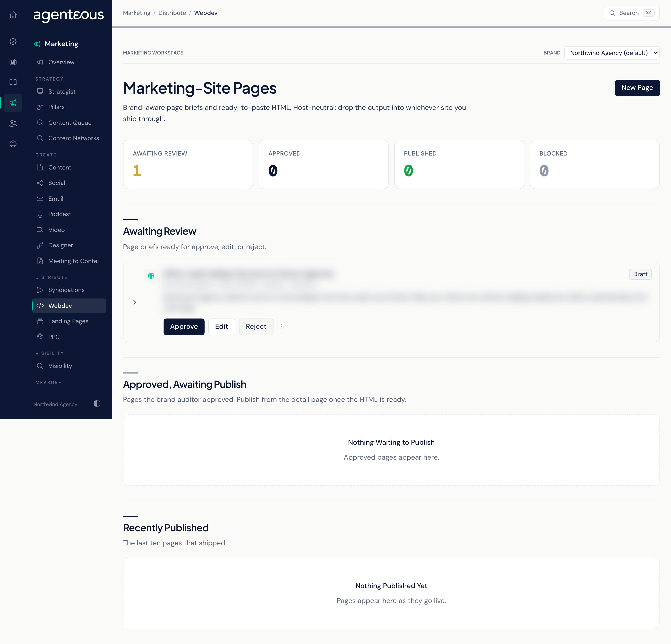Select Webdev in the sidebar
Viewport: 671px width, 644px height.
[69, 305]
